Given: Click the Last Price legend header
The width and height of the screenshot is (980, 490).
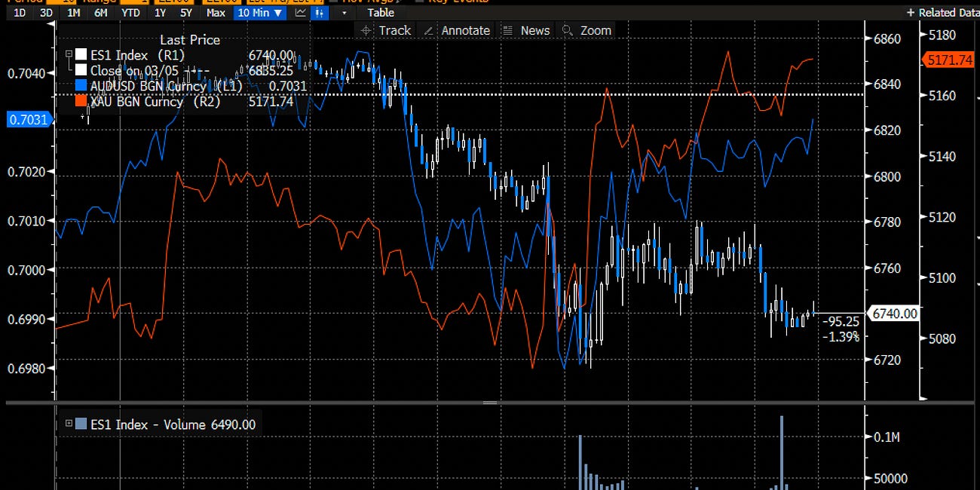Looking at the screenshot, I should coord(190,40).
